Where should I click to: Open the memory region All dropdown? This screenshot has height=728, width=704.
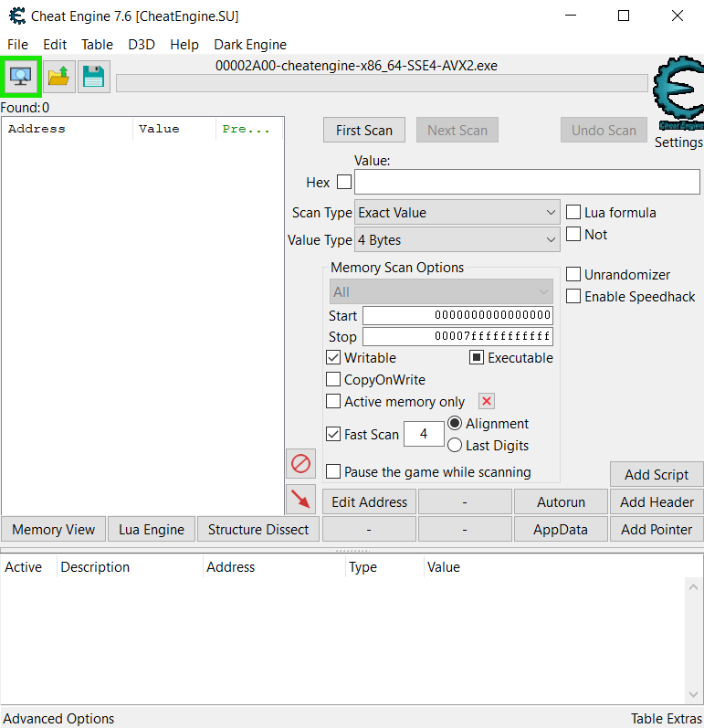point(441,292)
